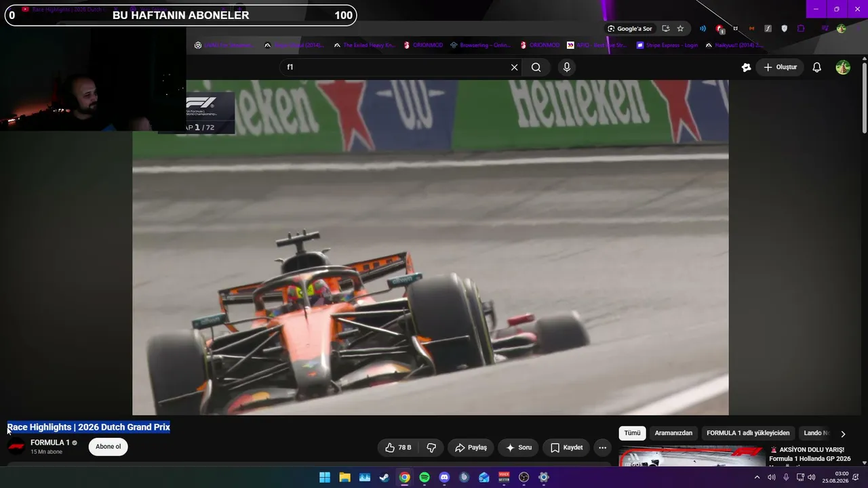Open Chrome extensions puzzle icon
This screenshot has width=868, height=488.
tap(801, 28)
